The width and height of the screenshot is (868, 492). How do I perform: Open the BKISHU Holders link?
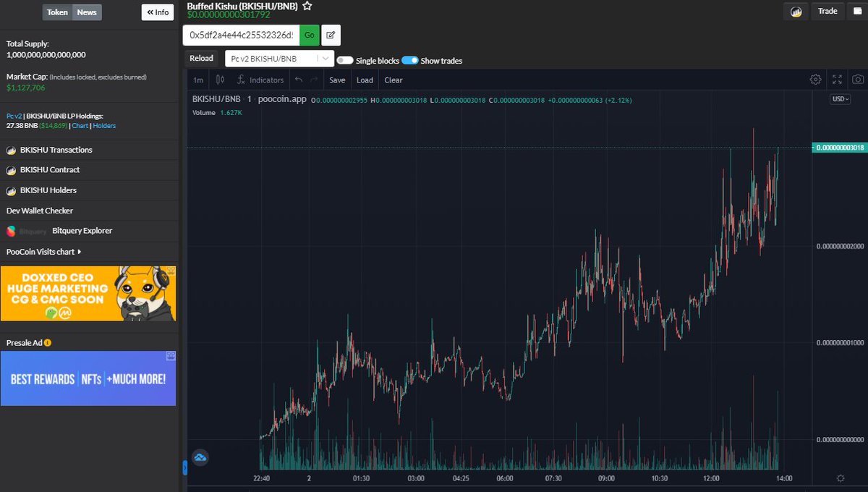click(48, 190)
